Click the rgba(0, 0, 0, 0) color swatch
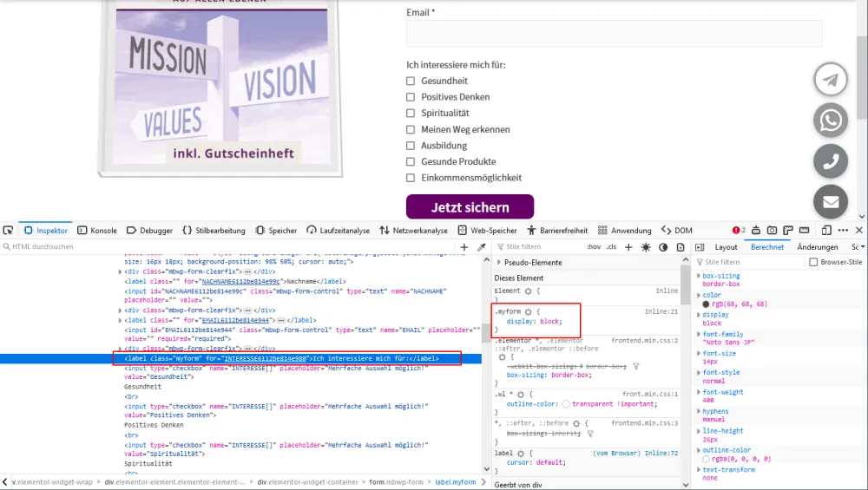Viewport: 868px width, 490px height. pos(706,459)
